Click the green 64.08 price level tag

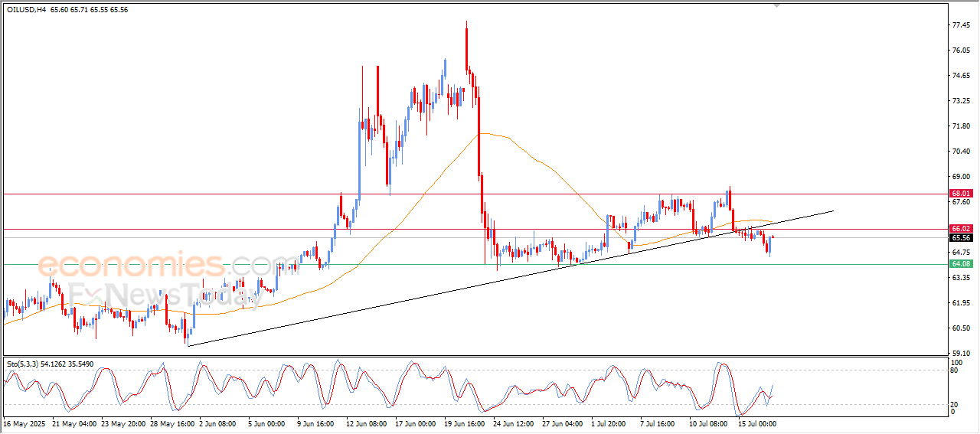click(x=961, y=263)
